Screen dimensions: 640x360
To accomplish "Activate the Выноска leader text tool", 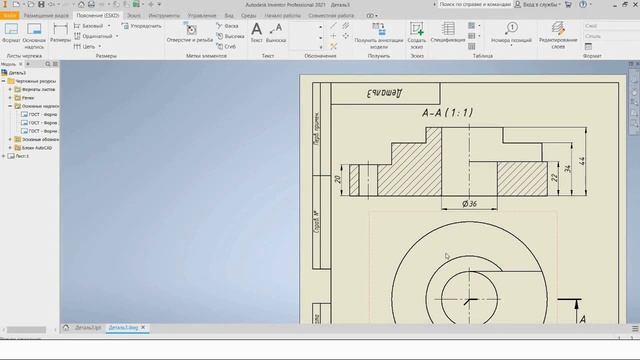I will pyautogui.click(x=276, y=33).
